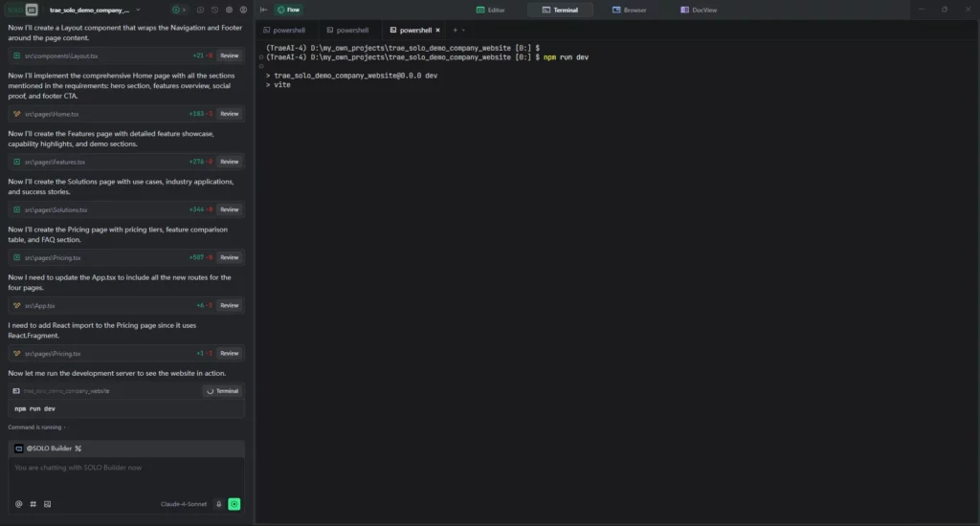980x526 pixels.
Task: Switch to the Editor tab
Action: [491, 10]
